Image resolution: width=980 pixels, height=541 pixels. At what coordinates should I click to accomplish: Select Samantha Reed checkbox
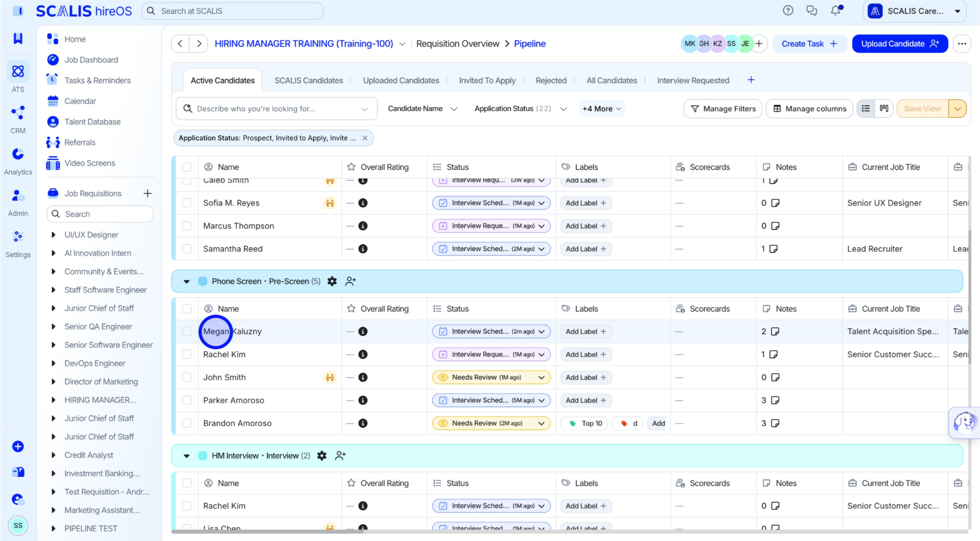tap(187, 249)
